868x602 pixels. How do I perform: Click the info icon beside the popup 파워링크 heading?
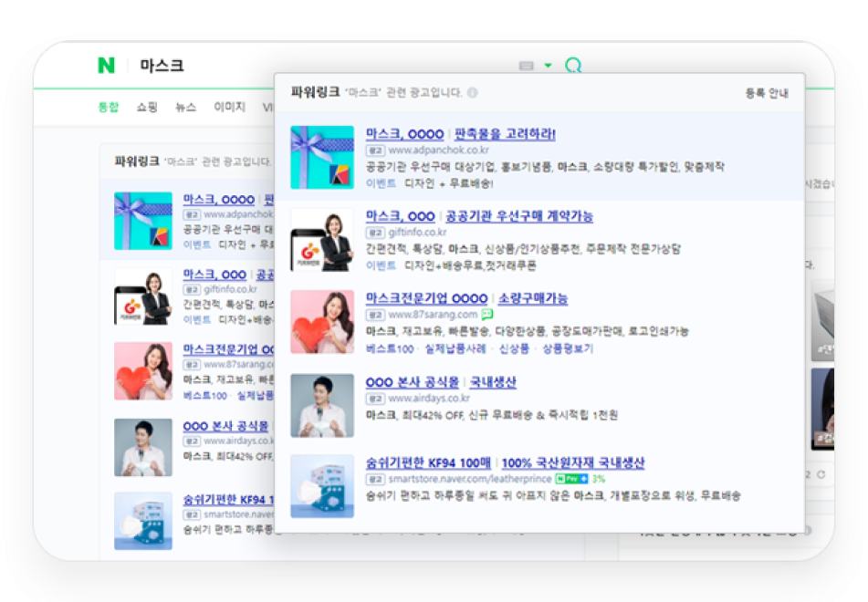(472, 92)
